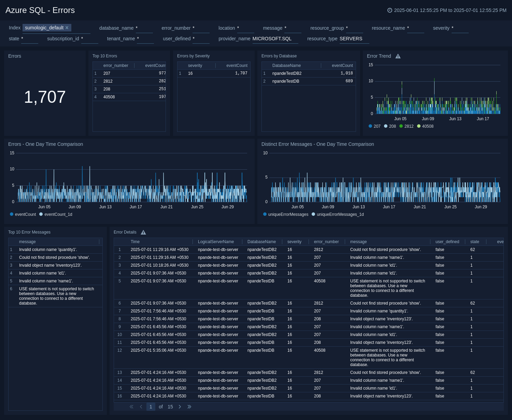Click the clock icon beside time range

[390, 10]
